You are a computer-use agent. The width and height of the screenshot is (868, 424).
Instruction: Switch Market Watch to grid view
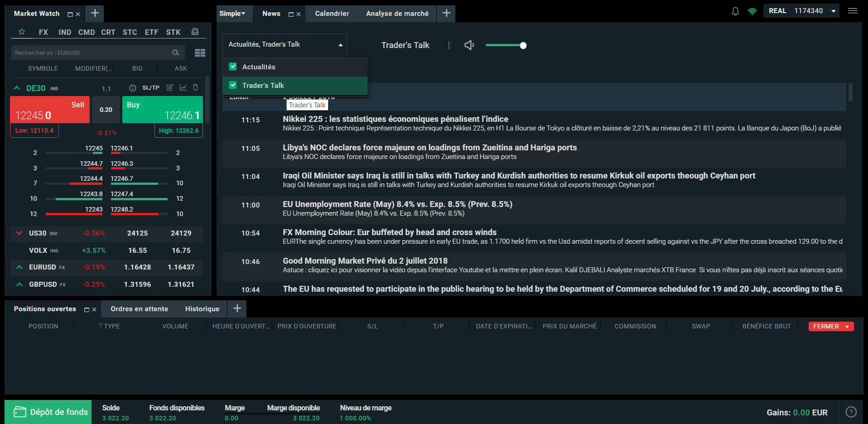(200, 53)
